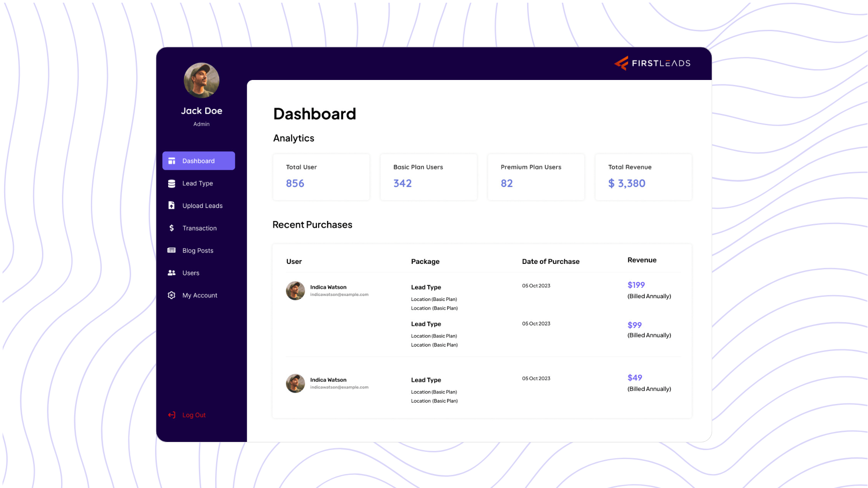Screen dimensions: 868x488
Task: Click first Indica Watson avatar in purchases
Action: click(296, 291)
